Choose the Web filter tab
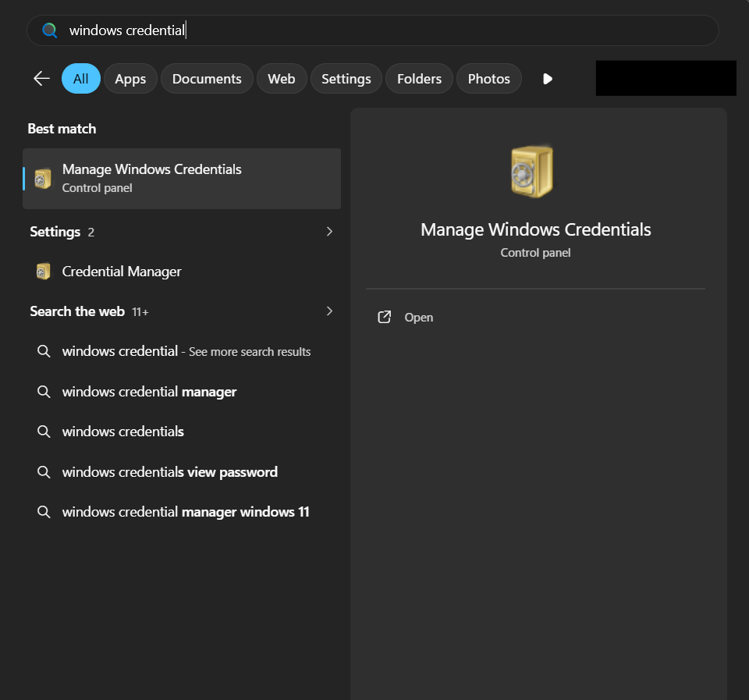The height and width of the screenshot is (700, 749). pyautogui.click(x=282, y=79)
